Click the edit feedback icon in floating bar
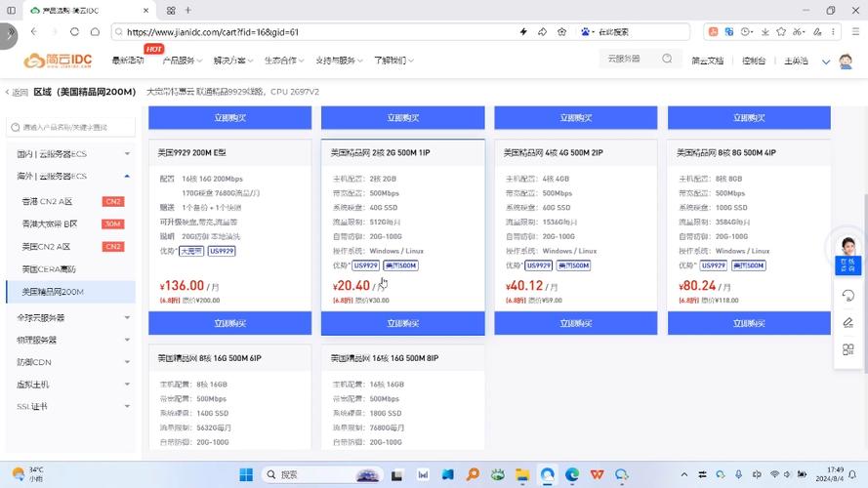The height and width of the screenshot is (488, 868). pos(848,322)
